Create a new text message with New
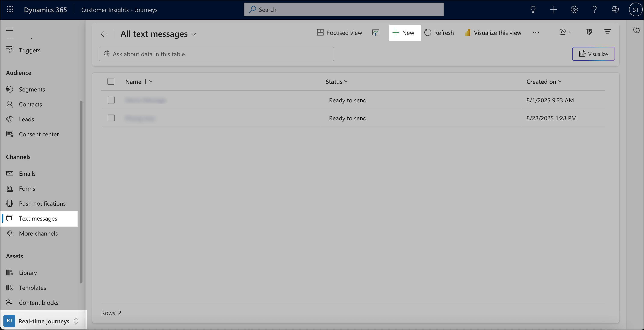The image size is (644, 330). pyautogui.click(x=404, y=32)
